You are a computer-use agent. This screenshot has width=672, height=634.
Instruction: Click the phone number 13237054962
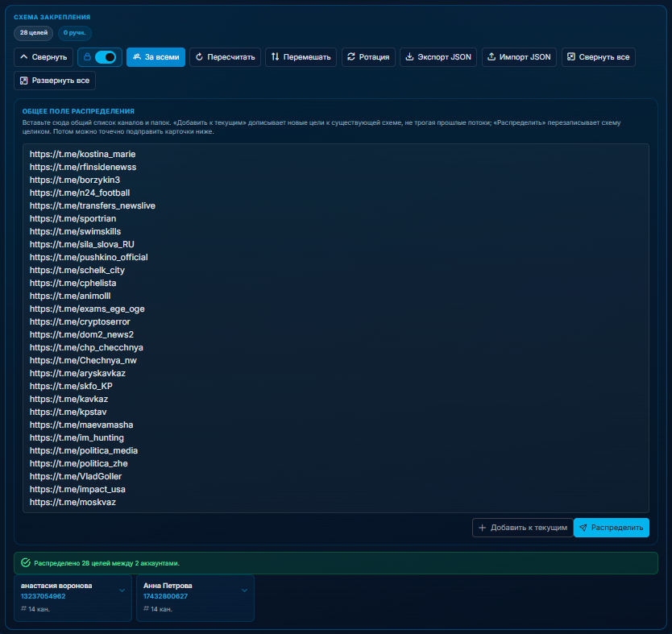[x=43, y=596]
